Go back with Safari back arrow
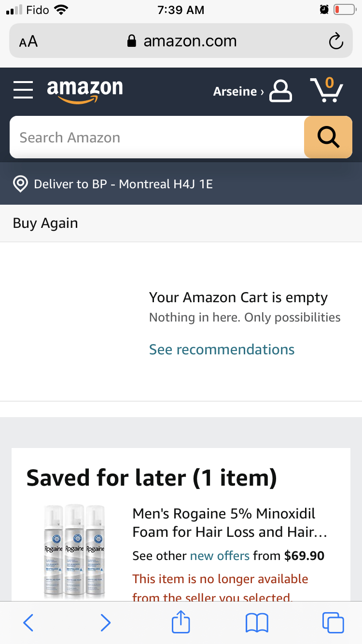Image resolution: width=362 pixels, height=644 pixels. point(28,623)
